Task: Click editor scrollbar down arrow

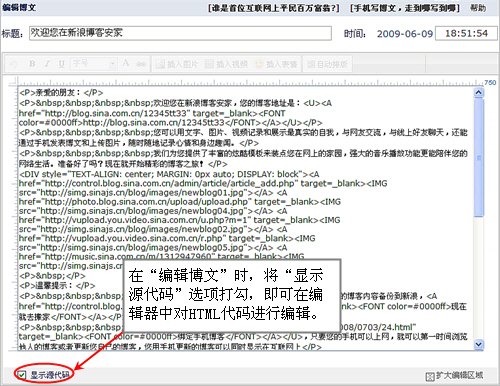Action: (x=479, y=344)
